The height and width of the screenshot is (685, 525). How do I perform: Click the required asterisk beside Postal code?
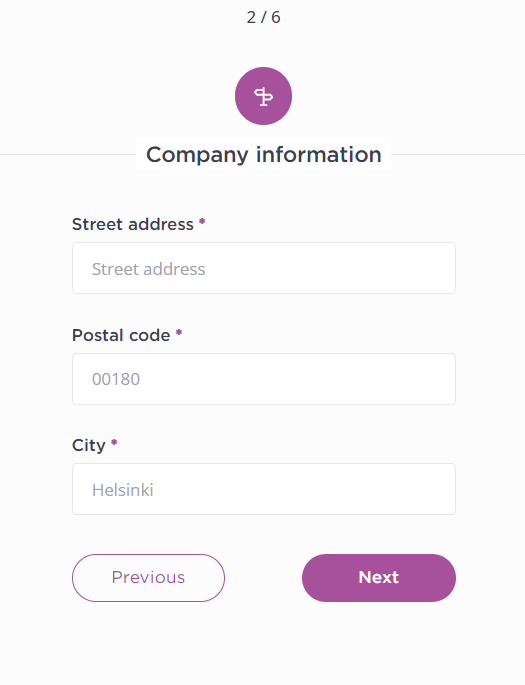(x=179, y=333)
